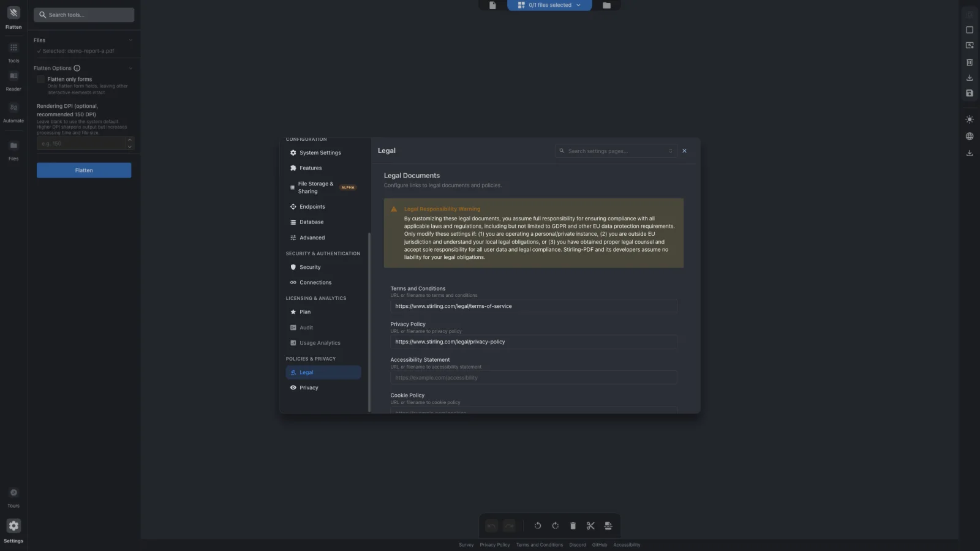The height and width of the screenshot is (551, 980).
Task: Click the 'Selected: demo-report-a.pdf' text
Action: coord(78,51)
